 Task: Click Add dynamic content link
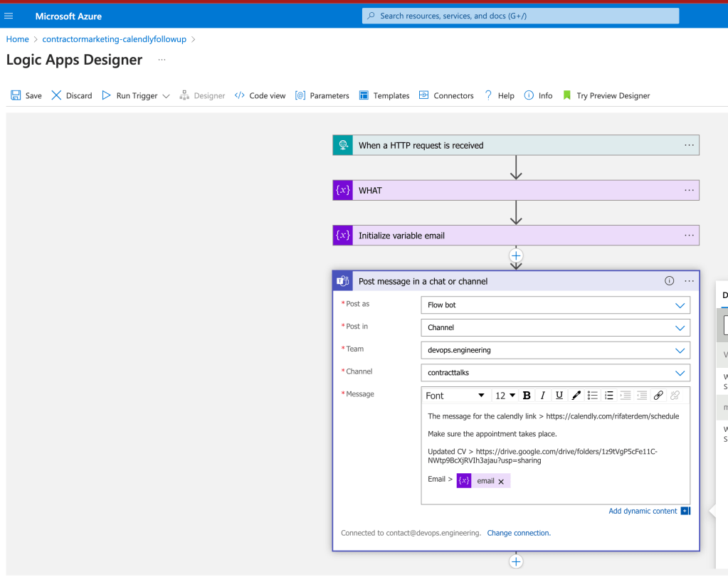(x=643, y=511)
